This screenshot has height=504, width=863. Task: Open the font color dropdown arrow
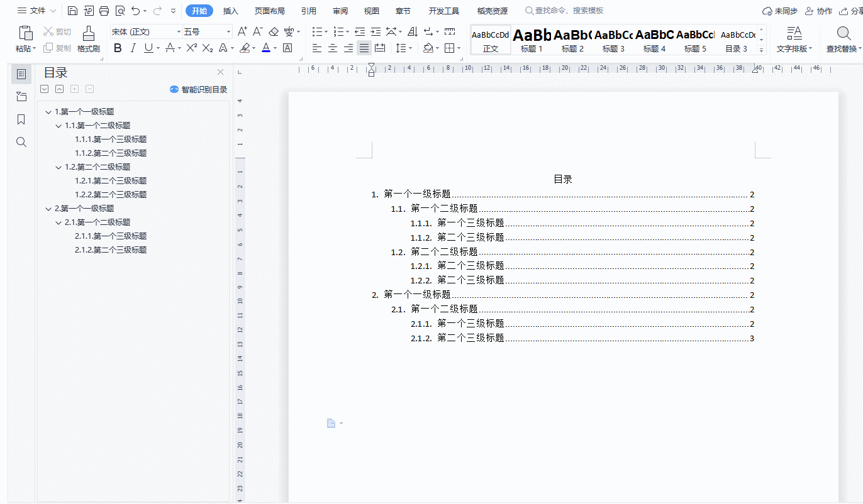click(x=275, y=48)
